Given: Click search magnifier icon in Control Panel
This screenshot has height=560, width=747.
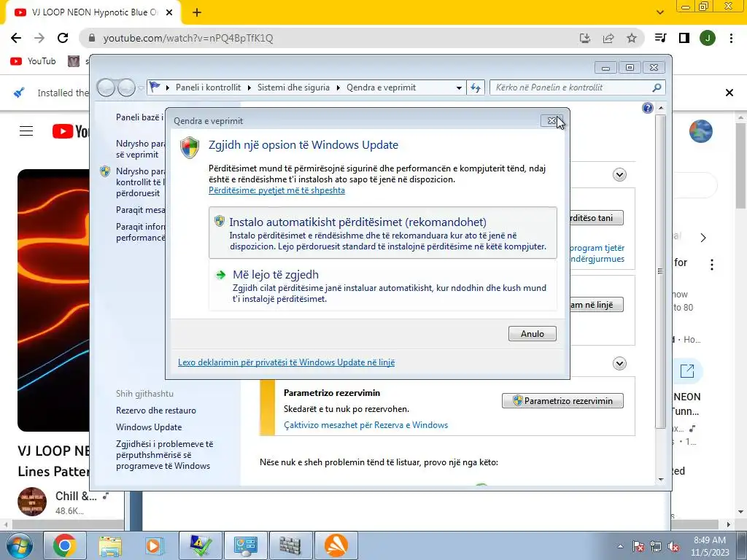Looking at the screenshot, I should pos(657,87).
